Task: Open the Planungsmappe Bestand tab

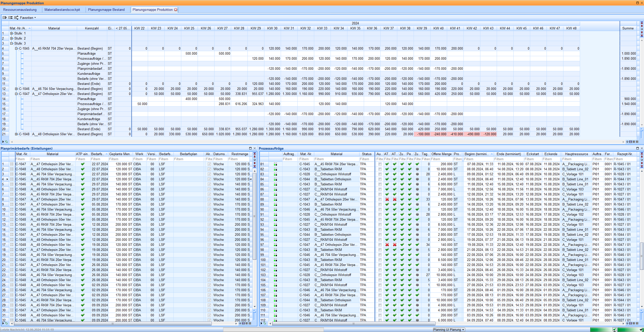Action: click(106, 10)
